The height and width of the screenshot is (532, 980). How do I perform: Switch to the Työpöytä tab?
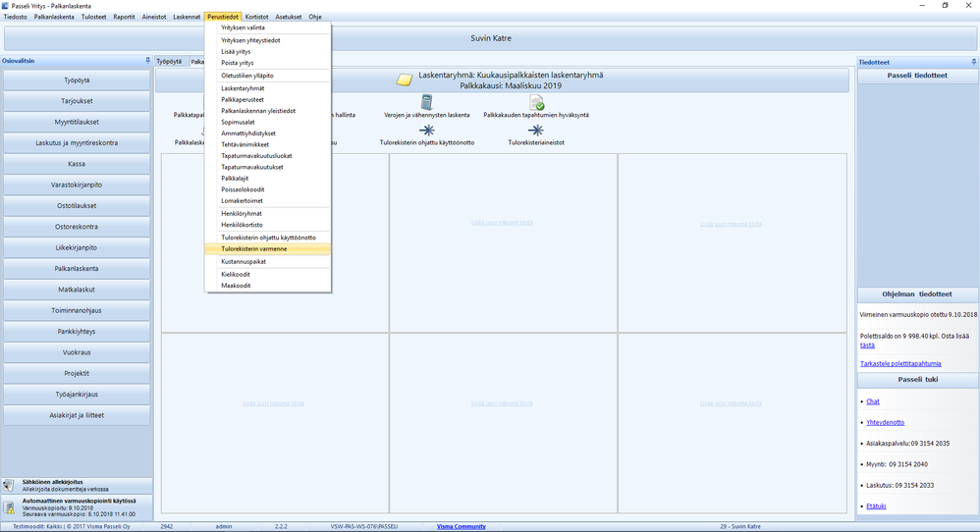pyautogui.click(x=170, y=62)
